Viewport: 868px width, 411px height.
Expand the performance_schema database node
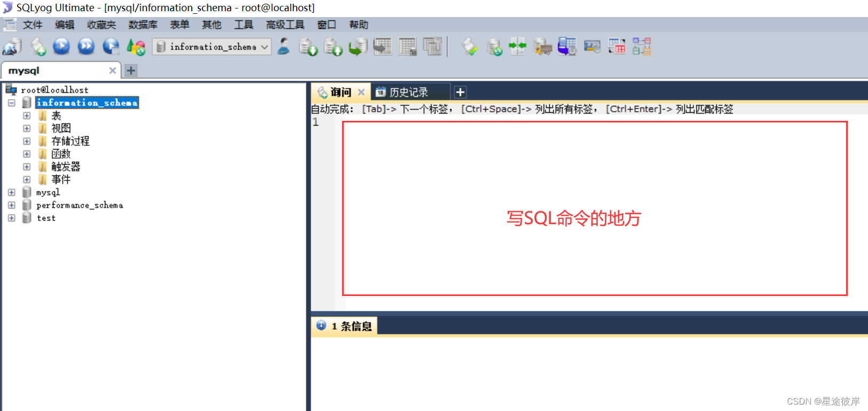coord(12,205)
